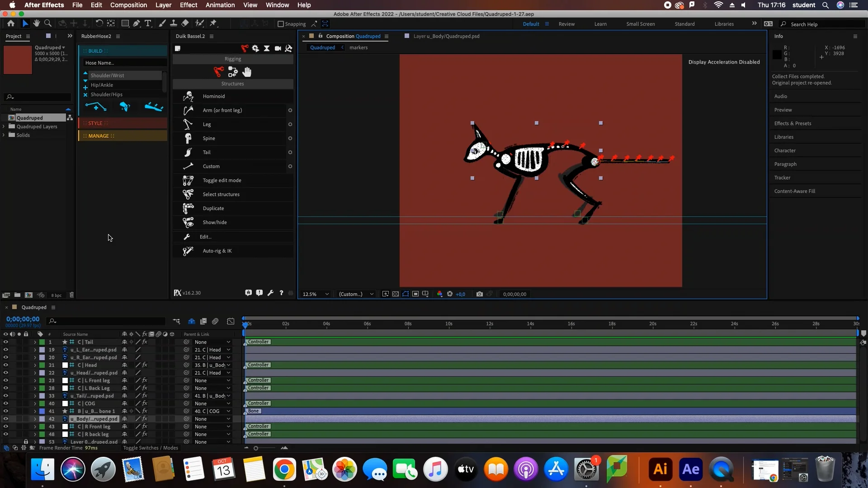Toggle mask and shape path visibility
Image resolution: width=868 pixels, height=488 pixels.
click(406, 294)
